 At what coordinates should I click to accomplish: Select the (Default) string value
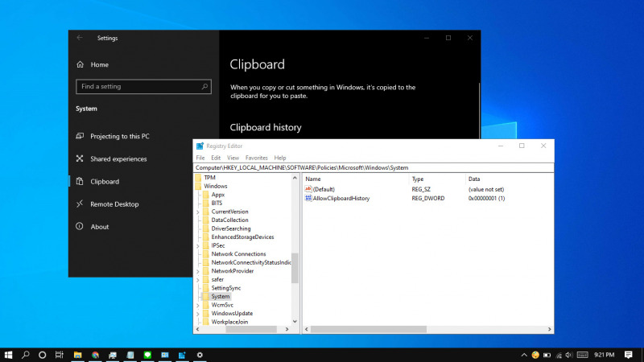pyautogui.click(x=324, y=190)
